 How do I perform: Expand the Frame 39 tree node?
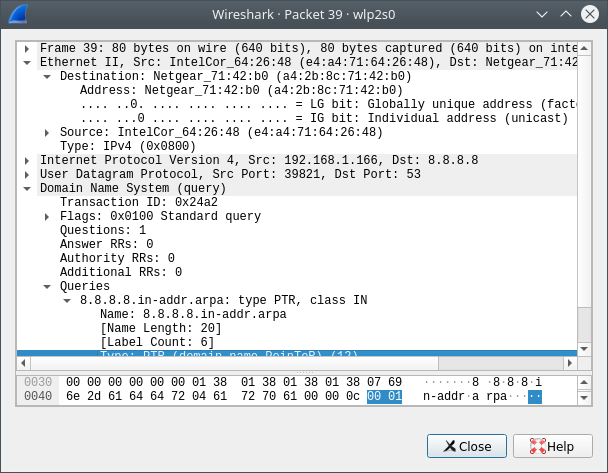[27, 48]
